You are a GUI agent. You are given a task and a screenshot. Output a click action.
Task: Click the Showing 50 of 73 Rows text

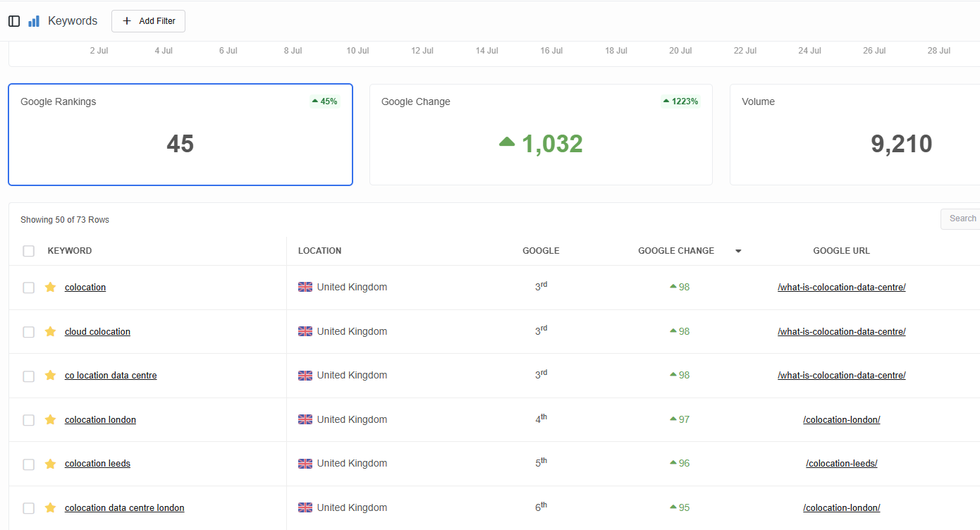coord(65,220)
